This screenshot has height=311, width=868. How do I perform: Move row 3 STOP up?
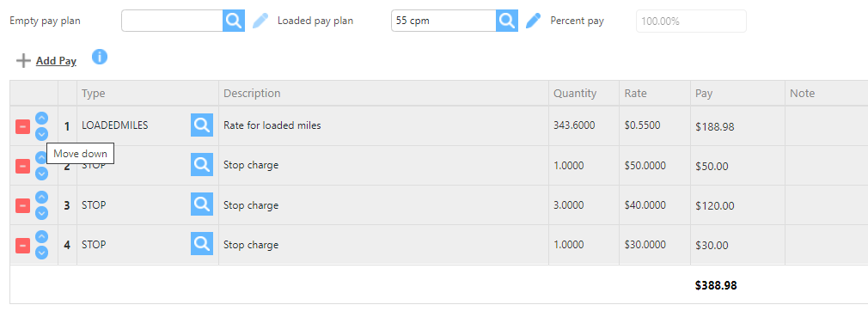tap(41, 198)
